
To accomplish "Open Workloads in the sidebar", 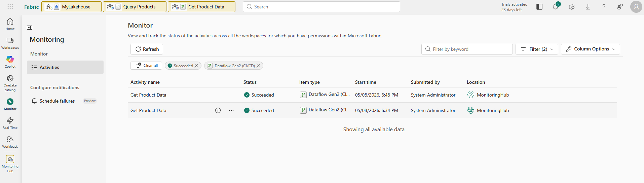I will pos(10,142).
